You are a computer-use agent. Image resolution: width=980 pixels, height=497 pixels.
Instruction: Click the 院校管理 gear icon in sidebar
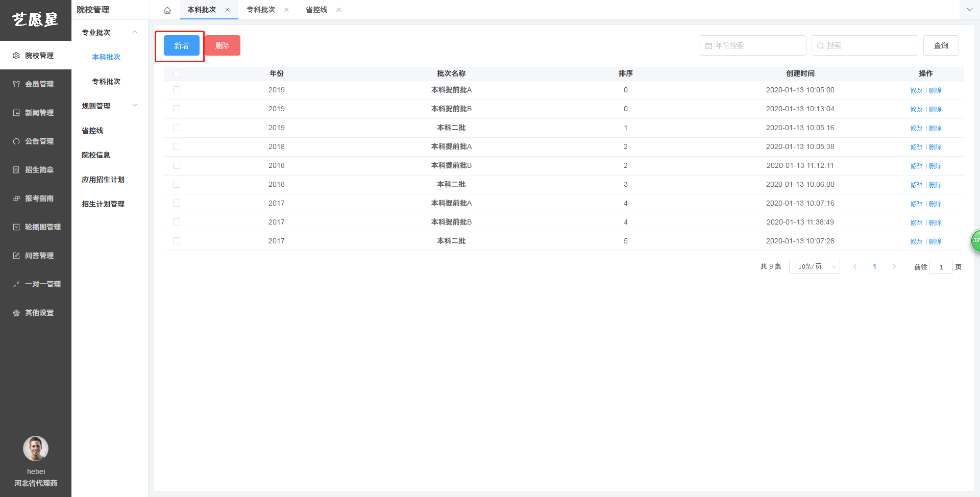tap(16, 56)
